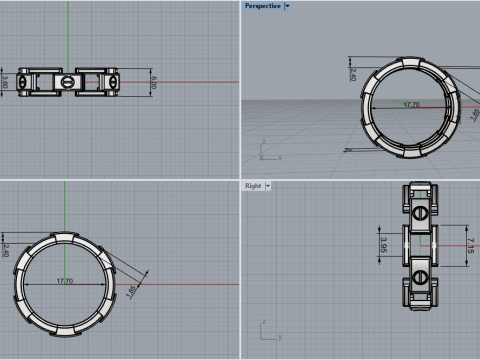This screenshot has height=360, width=480.
Task: Open the Perspective viewport dropdown arrow
Action: [x=287, y=6]
